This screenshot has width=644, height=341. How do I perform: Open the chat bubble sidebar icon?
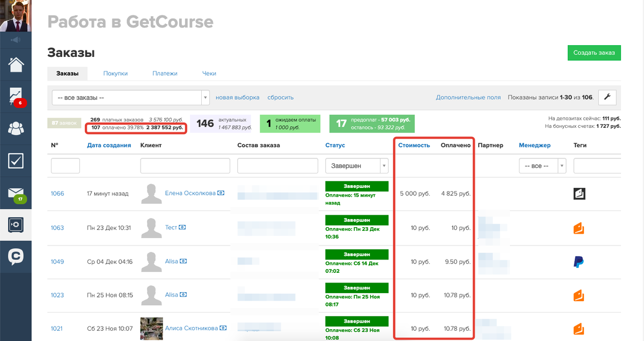pyautogui.click(x=16, y=257)
